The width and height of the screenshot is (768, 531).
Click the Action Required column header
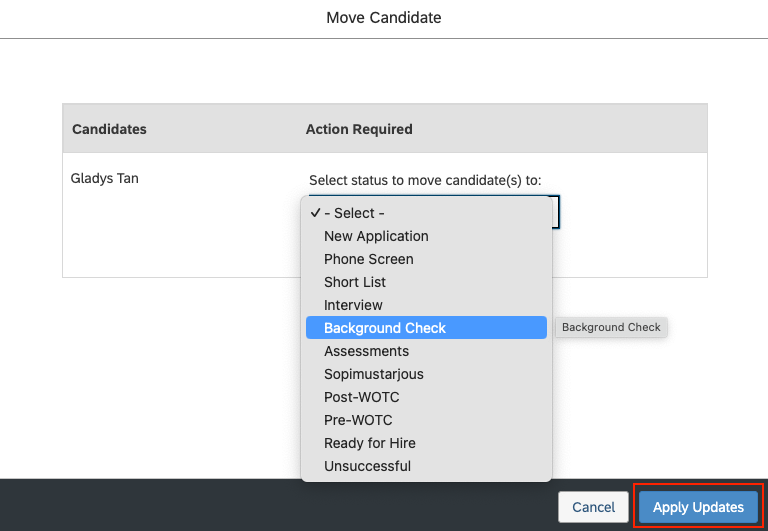[x=359, y=129]
